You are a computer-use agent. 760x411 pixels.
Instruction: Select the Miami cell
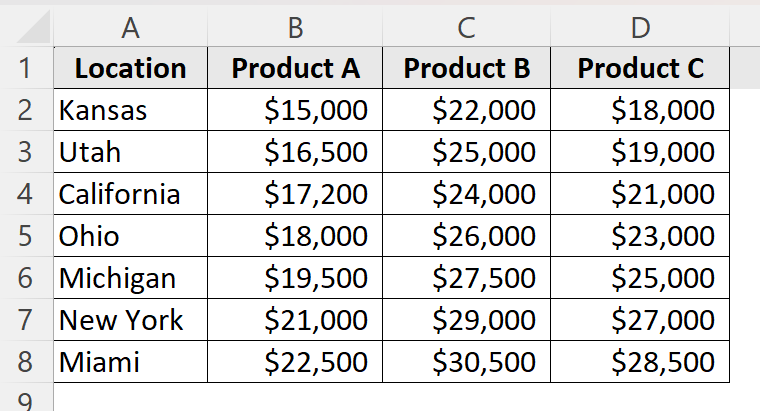point(130,361)
